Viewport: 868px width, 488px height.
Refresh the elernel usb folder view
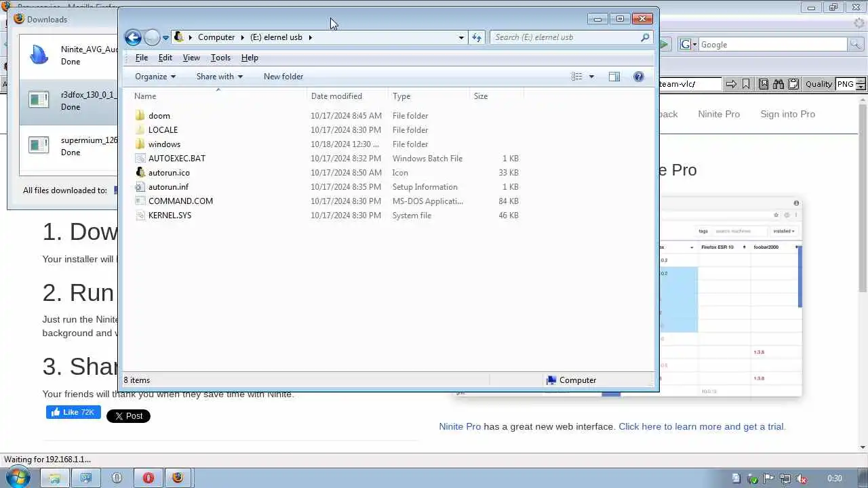point(477,37)
